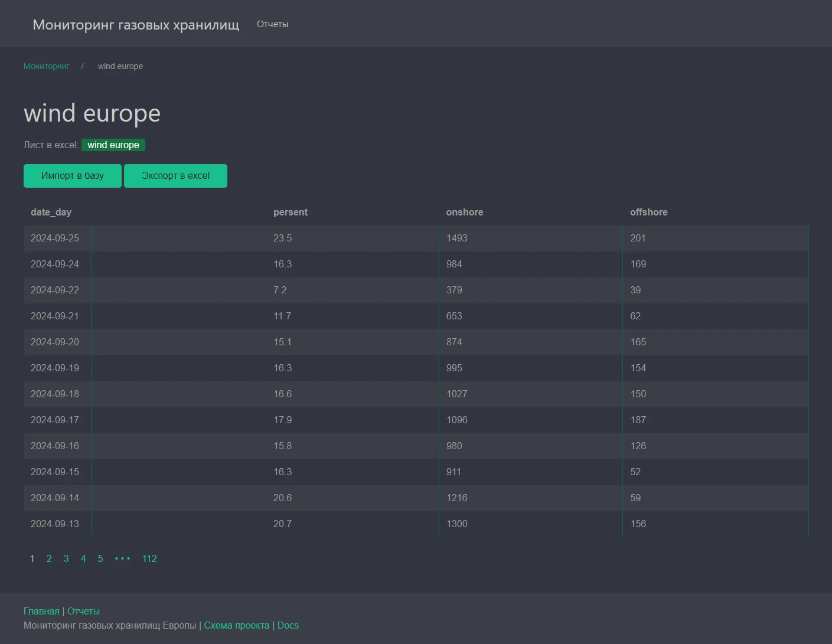Click the green wind europe sheet badge

tap(113, 145)
